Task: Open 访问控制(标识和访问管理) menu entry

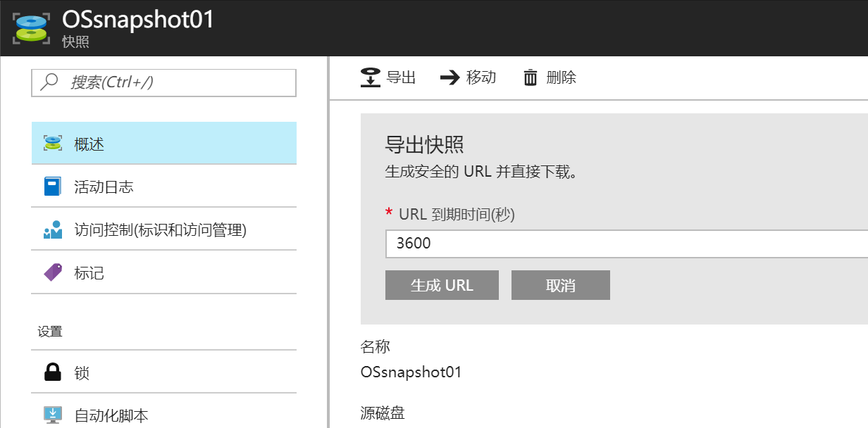Action: pyautogui.click(x=160, y=229)
